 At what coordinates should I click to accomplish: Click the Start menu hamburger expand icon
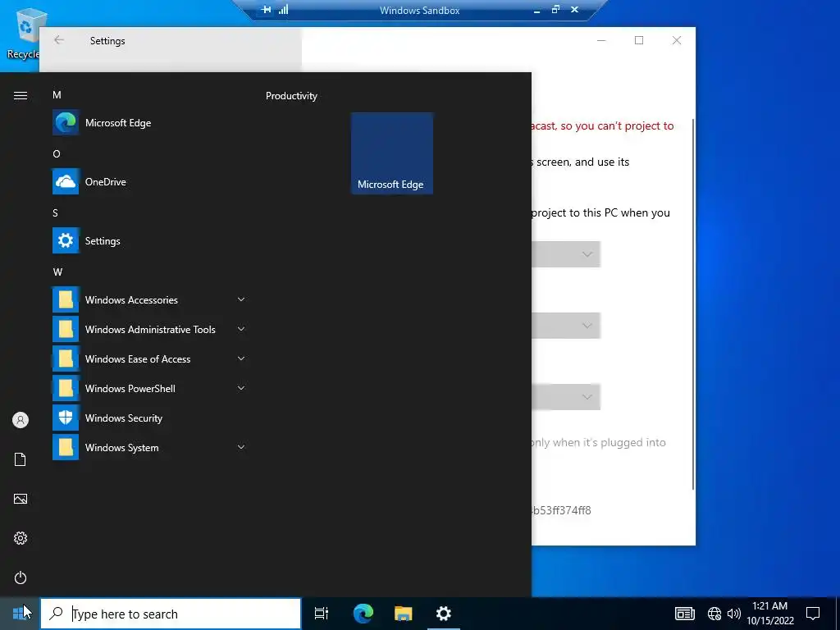[21, 95]
